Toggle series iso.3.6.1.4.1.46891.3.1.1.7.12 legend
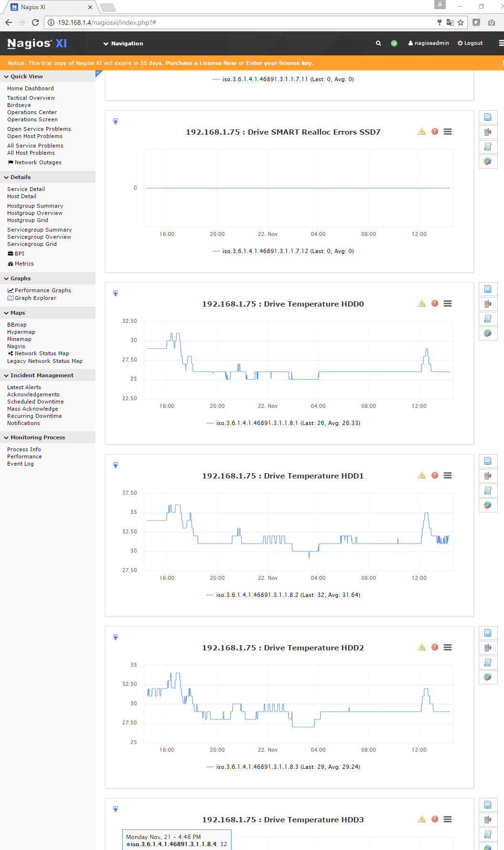The image size is (504, 850). click(x=283, y=251)
